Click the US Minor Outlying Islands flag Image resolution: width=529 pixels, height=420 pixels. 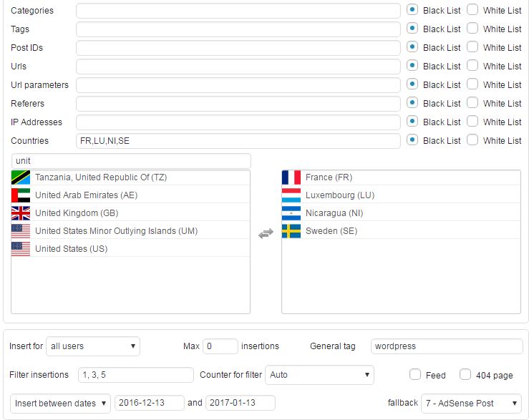point(21,231)
